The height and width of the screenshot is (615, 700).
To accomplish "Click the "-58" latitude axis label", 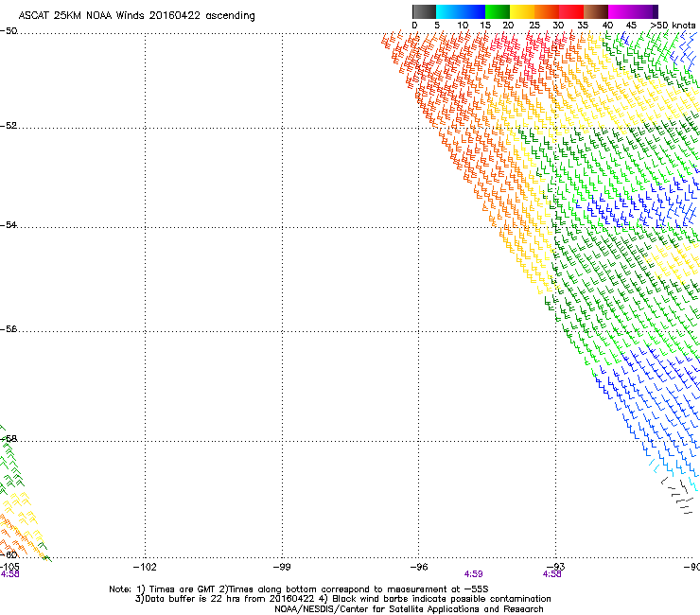I will click(9, 439).
